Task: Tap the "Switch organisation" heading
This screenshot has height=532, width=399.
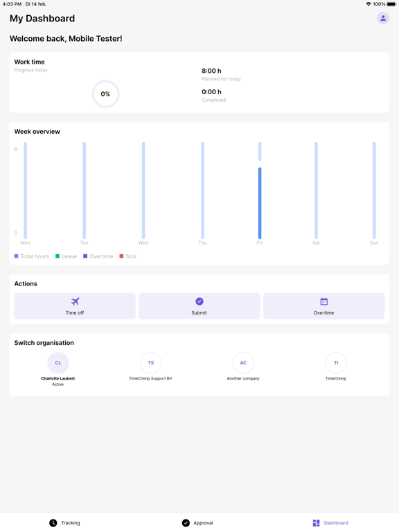Action: [x=44, y=343]
